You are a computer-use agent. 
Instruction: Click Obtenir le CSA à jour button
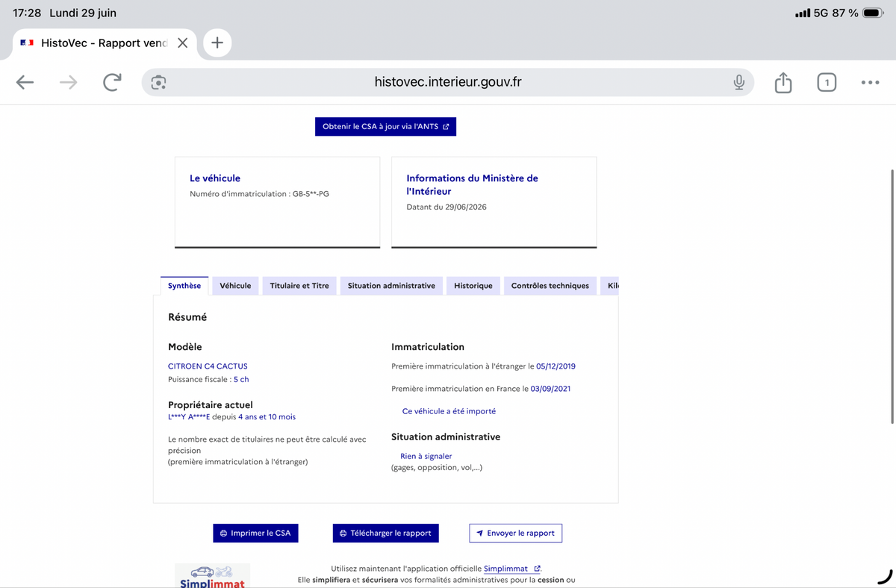[x=385, y=126]
